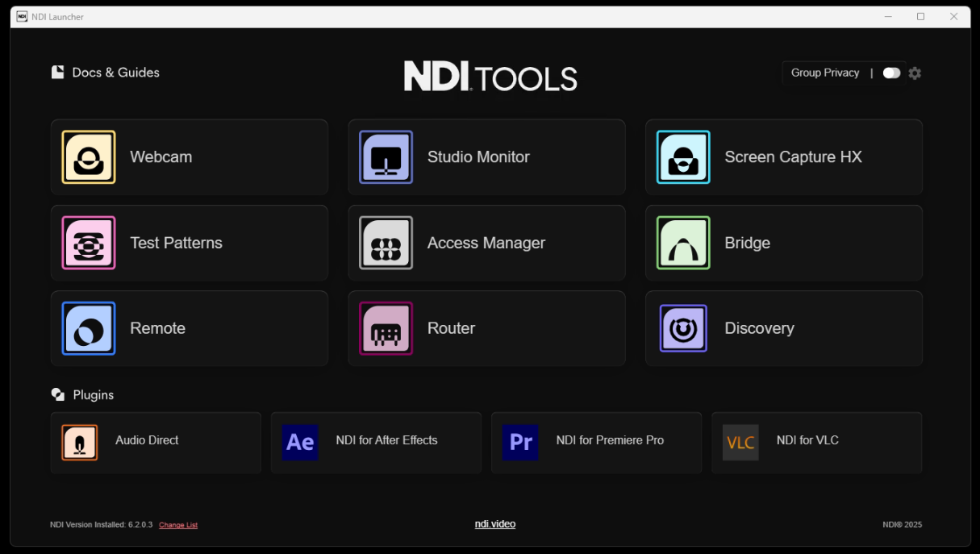Open the Test Patterns generator
The width and height of the screenshot is (980, 554).
tap(189, 243)
